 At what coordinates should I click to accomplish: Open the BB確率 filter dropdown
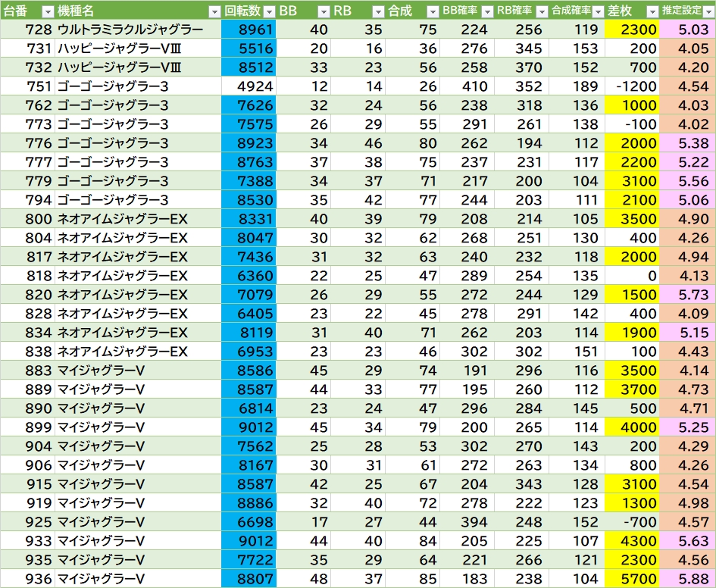(x=487, y=11)
